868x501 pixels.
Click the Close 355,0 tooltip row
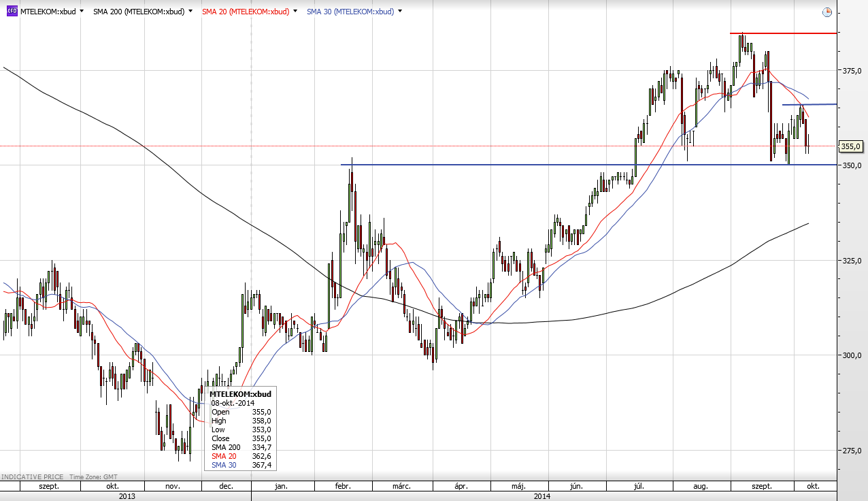pos(241,438)
